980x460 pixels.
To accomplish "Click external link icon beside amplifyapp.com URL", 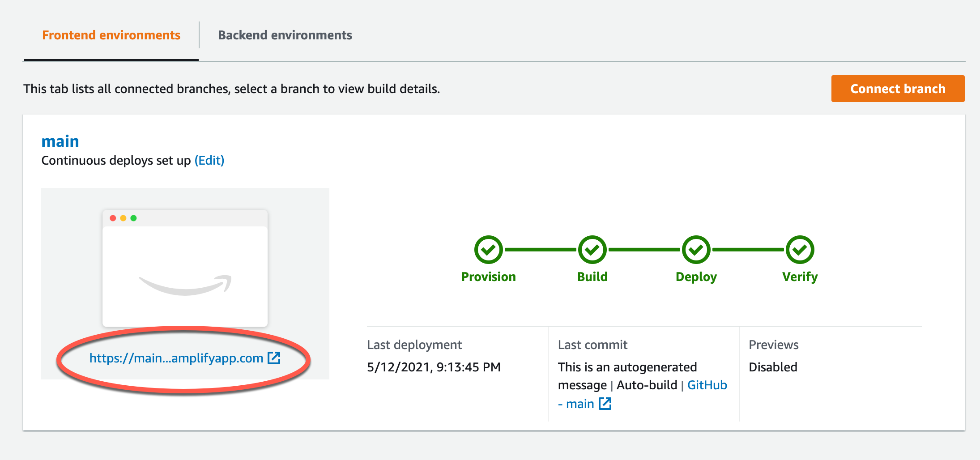I will (x=274, y=358).
